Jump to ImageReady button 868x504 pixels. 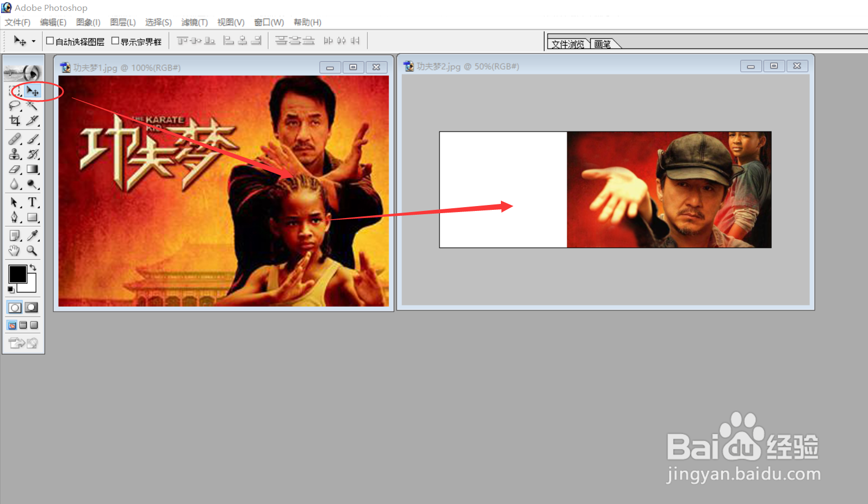click(x=23, y=343)
